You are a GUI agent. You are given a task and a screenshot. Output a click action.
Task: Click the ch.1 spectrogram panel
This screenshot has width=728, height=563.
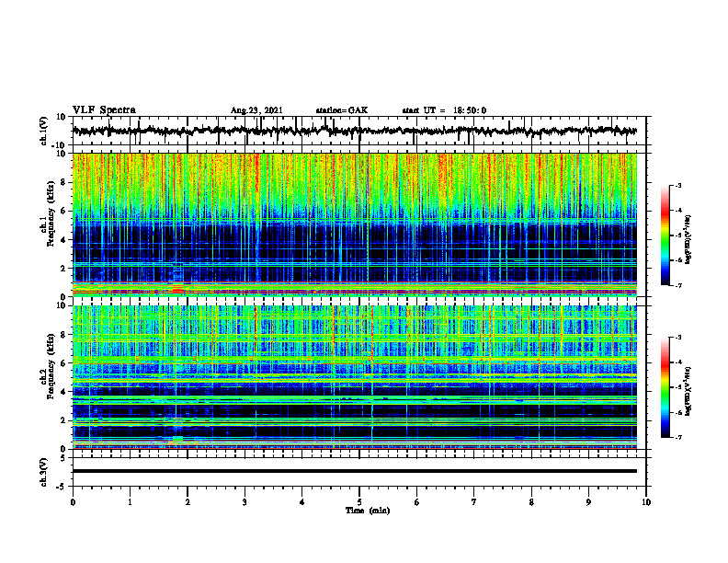click(355, 224)
